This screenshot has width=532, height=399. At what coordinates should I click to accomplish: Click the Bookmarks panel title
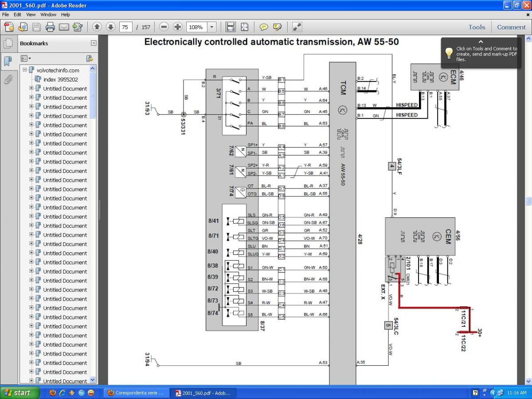click(34, 43)
